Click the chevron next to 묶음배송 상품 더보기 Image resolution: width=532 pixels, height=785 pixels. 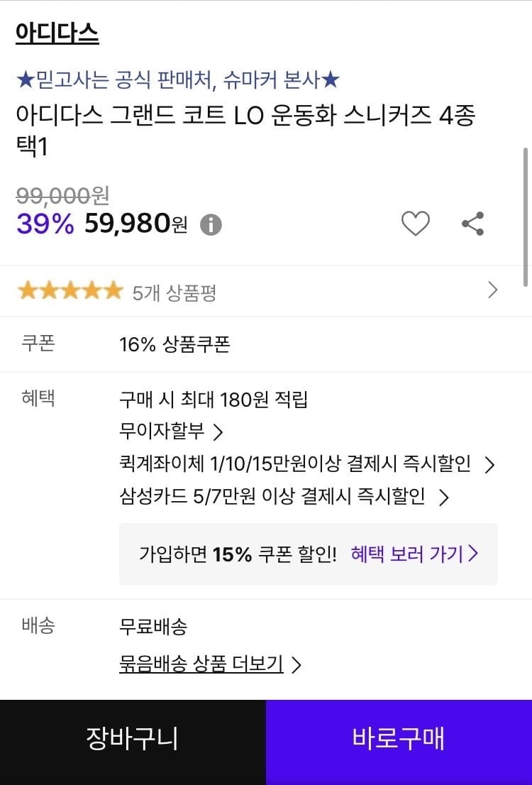pos(297,665)
